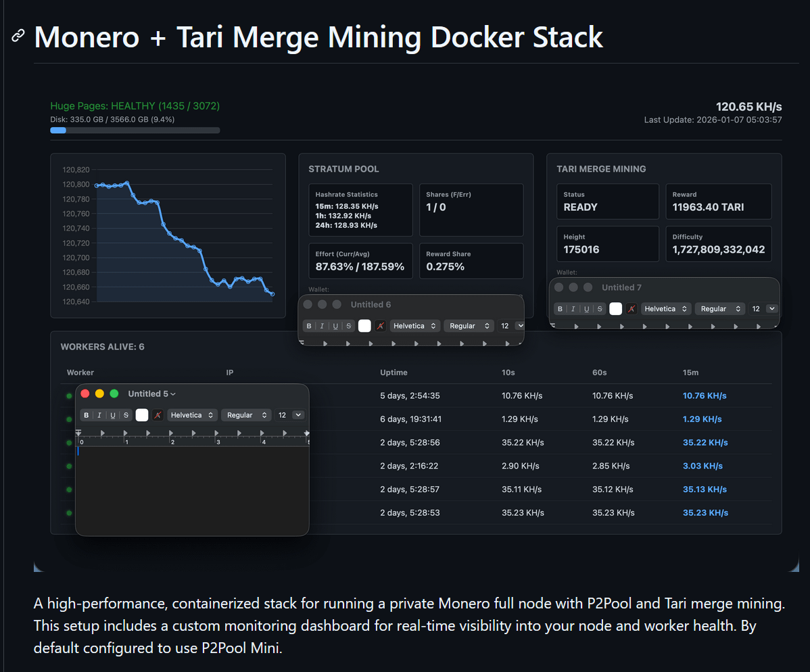810x672 pixels.
Task: Click the 35.23 KH/s 15m value
Action: pyautogui.click(x=705, y=513)
